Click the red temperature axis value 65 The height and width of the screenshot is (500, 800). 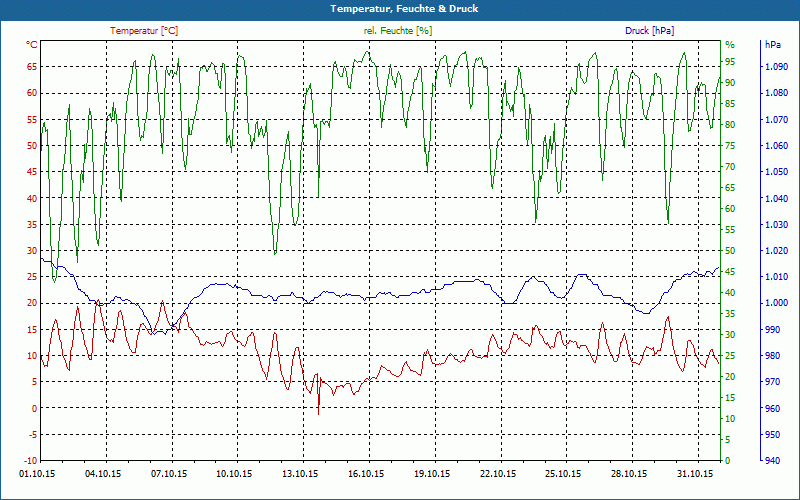[x=32, y=67]
